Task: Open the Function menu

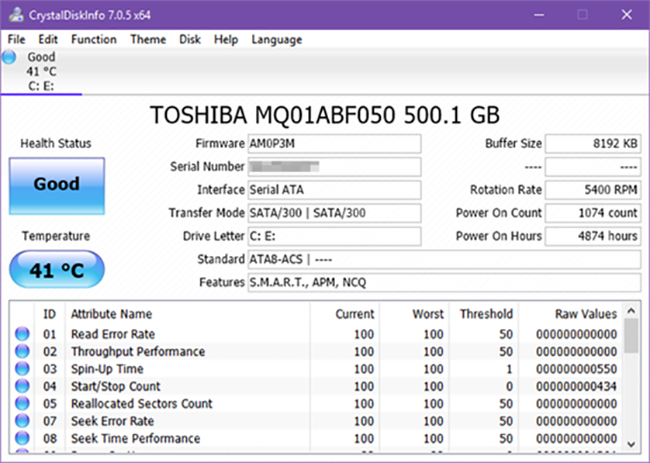Action: tap(94, 39)
